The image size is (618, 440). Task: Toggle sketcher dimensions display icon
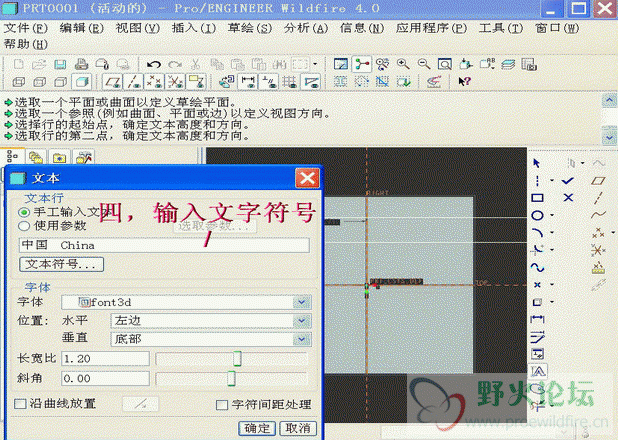pyautogui.click(x=248, y=82)
